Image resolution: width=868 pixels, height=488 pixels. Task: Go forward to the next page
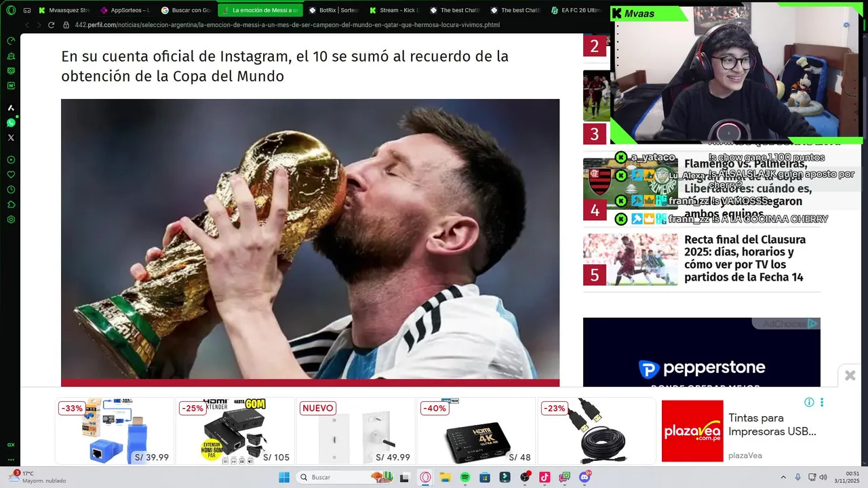(39, 25)
